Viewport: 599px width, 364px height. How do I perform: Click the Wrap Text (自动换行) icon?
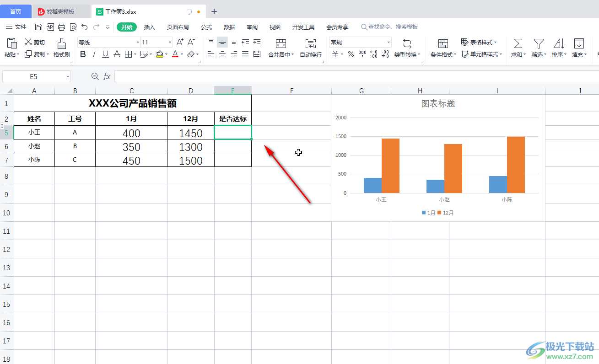[x=311, y=43]
